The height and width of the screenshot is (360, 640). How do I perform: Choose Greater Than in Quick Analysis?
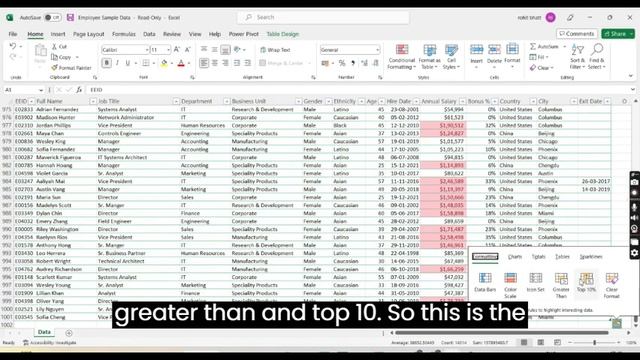[561, 285]
